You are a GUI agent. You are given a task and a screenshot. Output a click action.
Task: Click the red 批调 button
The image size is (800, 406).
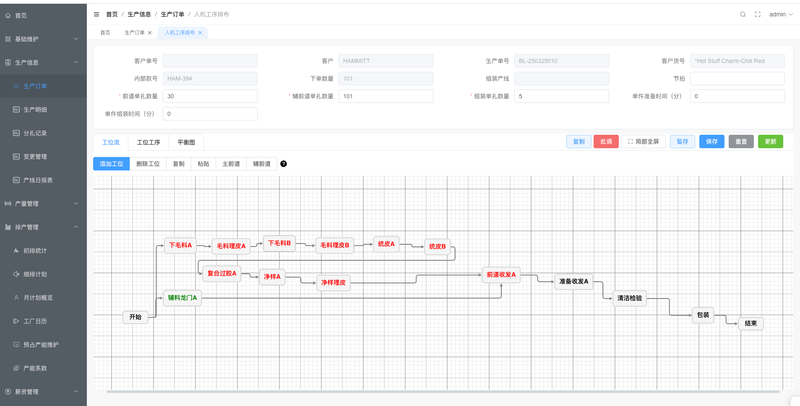(606, 142)
